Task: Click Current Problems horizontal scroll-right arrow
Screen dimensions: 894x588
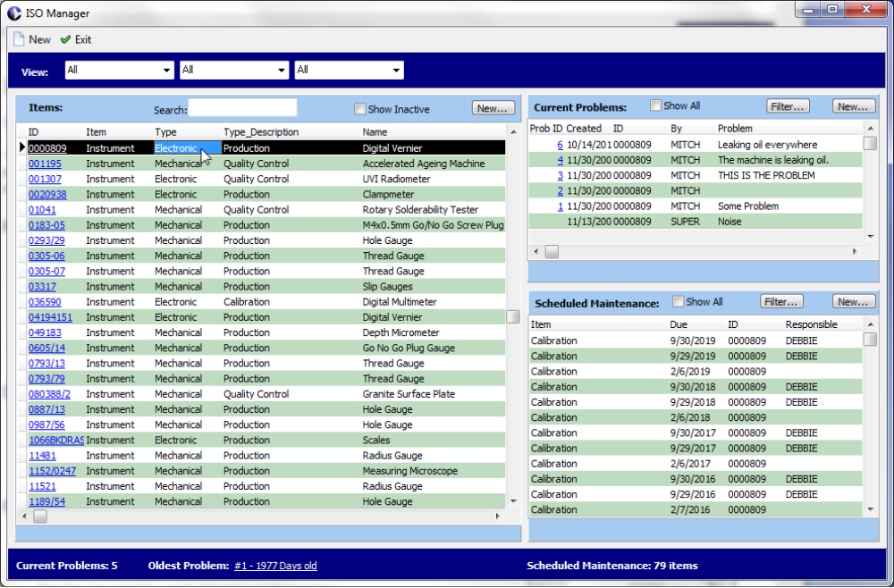Action: 855,251
